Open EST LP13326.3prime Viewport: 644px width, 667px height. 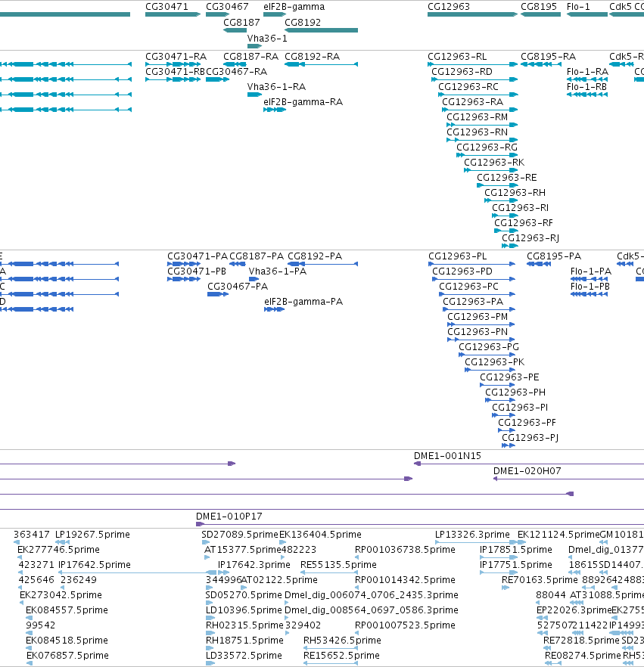(x=472, y=535)
